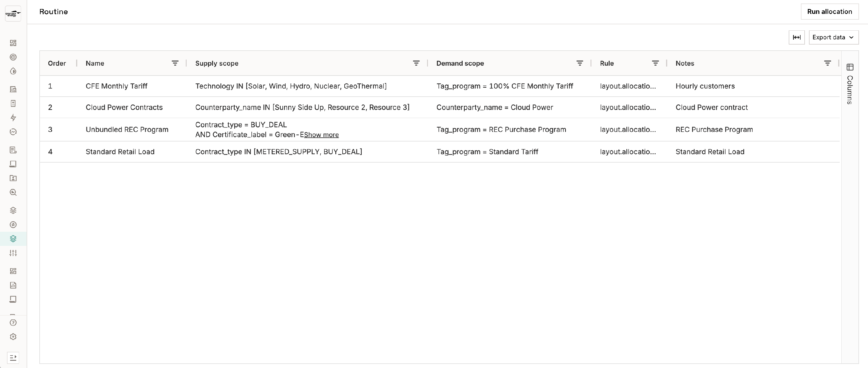
Task: Open the help question mark icon
Action: (x=13, y=323)
